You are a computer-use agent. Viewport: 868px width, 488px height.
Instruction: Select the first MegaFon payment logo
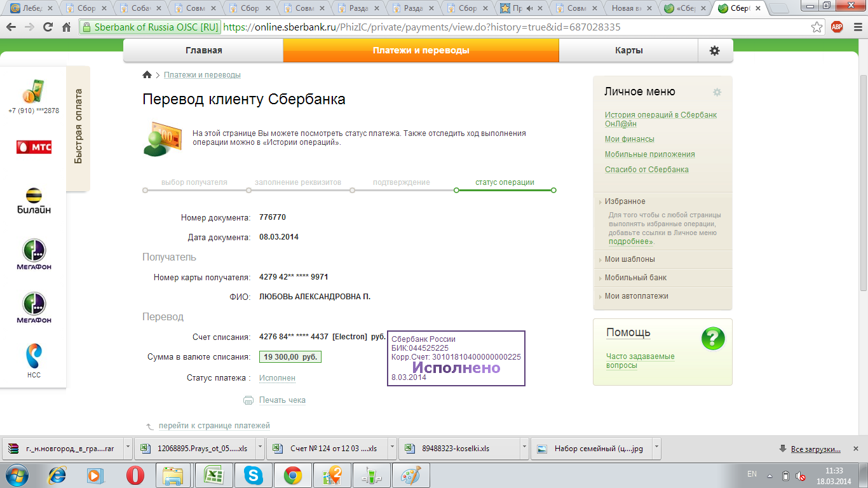pos(34,255)
